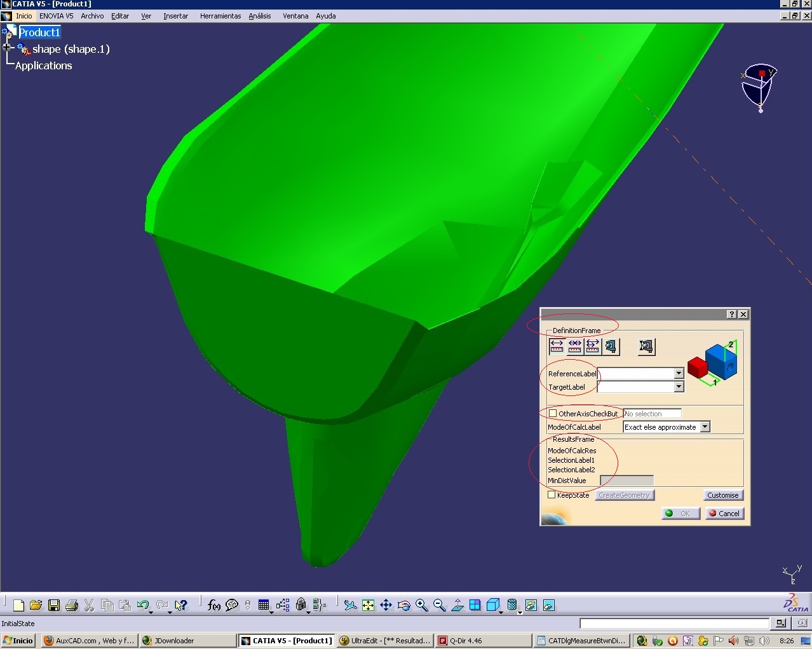Select the Rotate view tool
This screenshot has width=812, height=649.
point(403,605)
